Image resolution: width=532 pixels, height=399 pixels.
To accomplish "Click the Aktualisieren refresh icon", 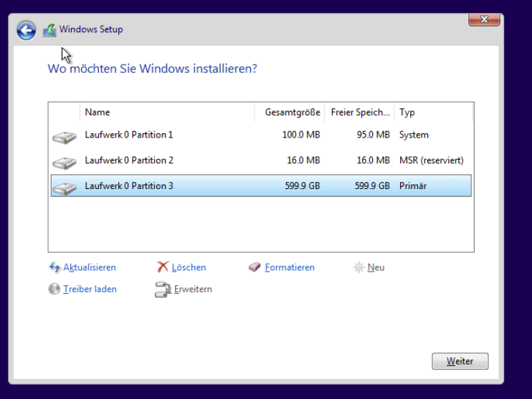I will click(x=54, y=267).
